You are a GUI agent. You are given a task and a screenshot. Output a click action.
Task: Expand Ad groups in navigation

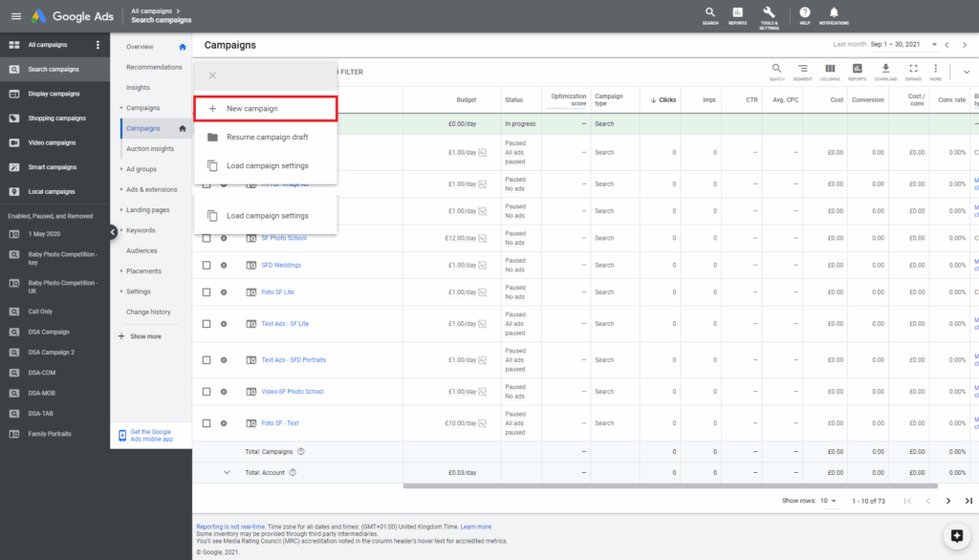(140, 169)
